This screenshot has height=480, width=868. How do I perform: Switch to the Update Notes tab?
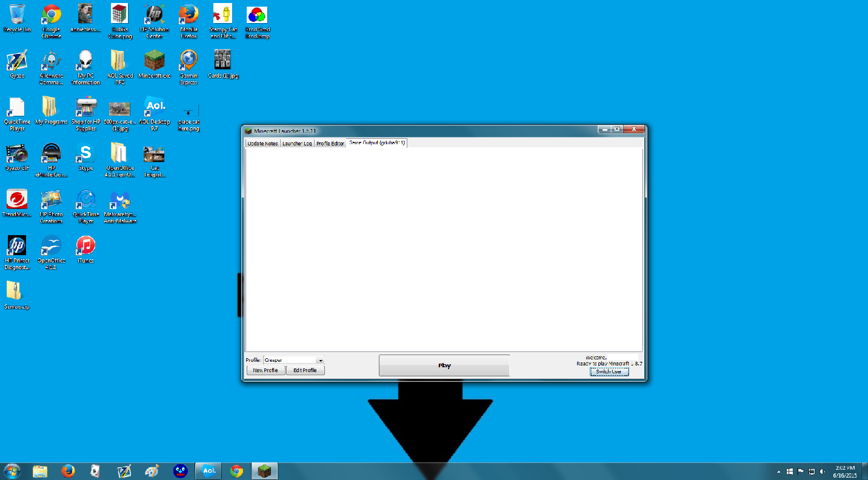pyautogui.click(x=262, y=144)
